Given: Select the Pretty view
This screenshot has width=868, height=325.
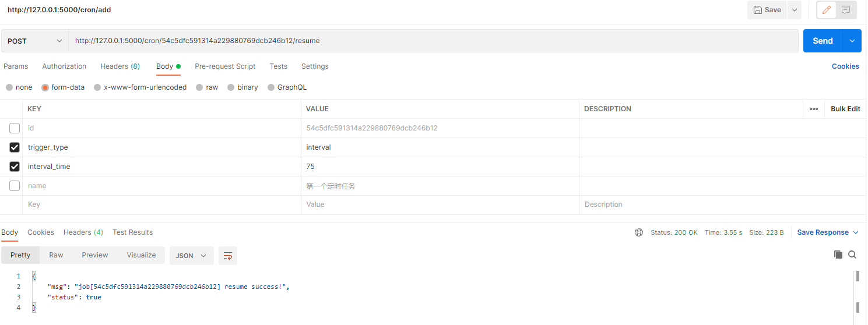Looking at the screenshot, I should tap(20, 255).
